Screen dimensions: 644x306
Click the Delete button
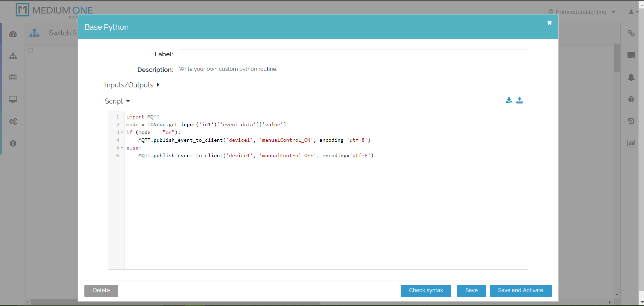[x=101, y=290]
